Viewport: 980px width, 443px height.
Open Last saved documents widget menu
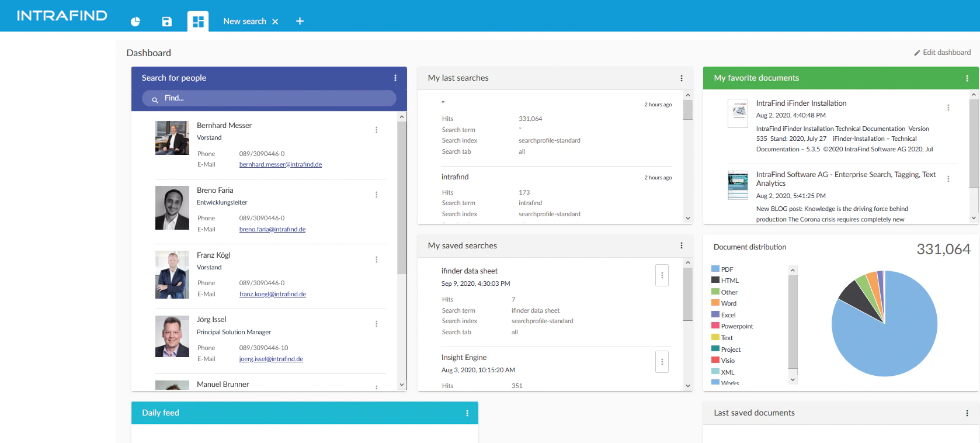click(x=967, y=413)
